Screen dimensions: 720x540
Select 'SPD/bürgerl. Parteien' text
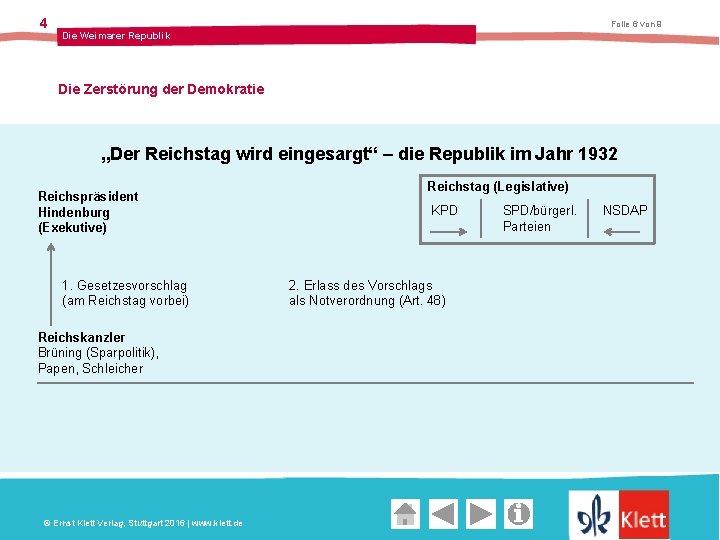click(540, 218)
